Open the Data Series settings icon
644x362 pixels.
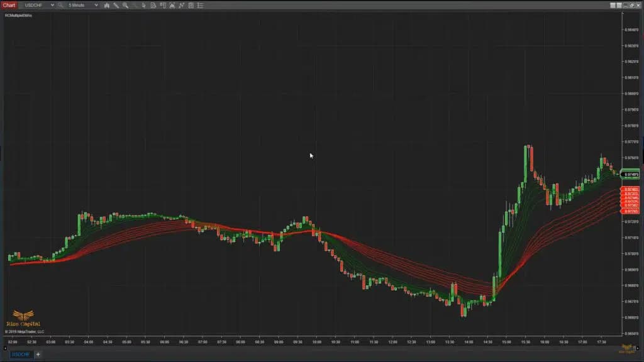point(153,5)
